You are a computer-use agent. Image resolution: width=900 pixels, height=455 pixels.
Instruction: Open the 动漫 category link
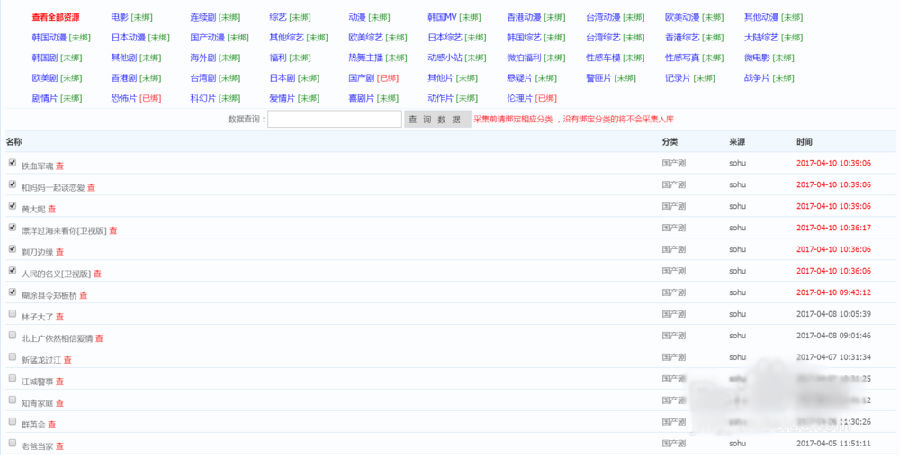pyautogui.click(x=357, y=18)
